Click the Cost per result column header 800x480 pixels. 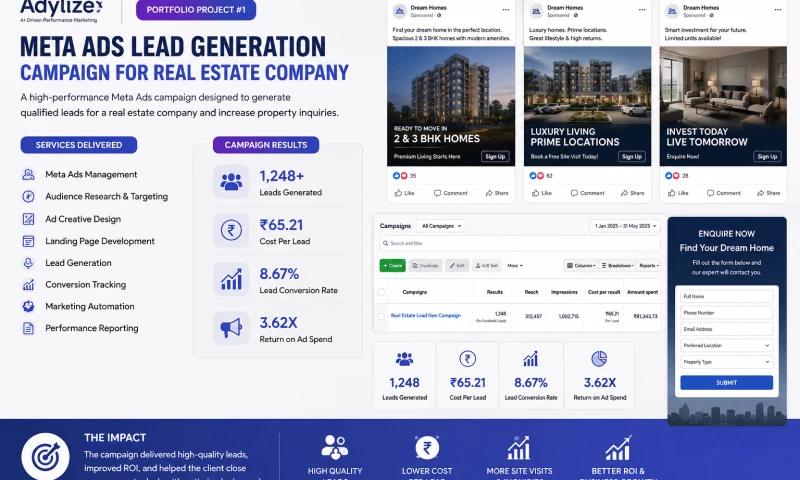[x=604, y=292]
